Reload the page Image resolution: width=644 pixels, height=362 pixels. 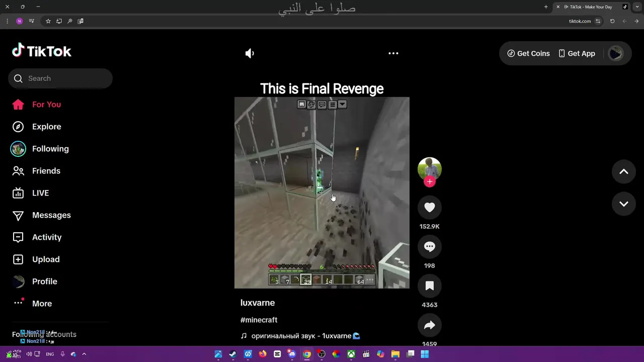point(612,21)
